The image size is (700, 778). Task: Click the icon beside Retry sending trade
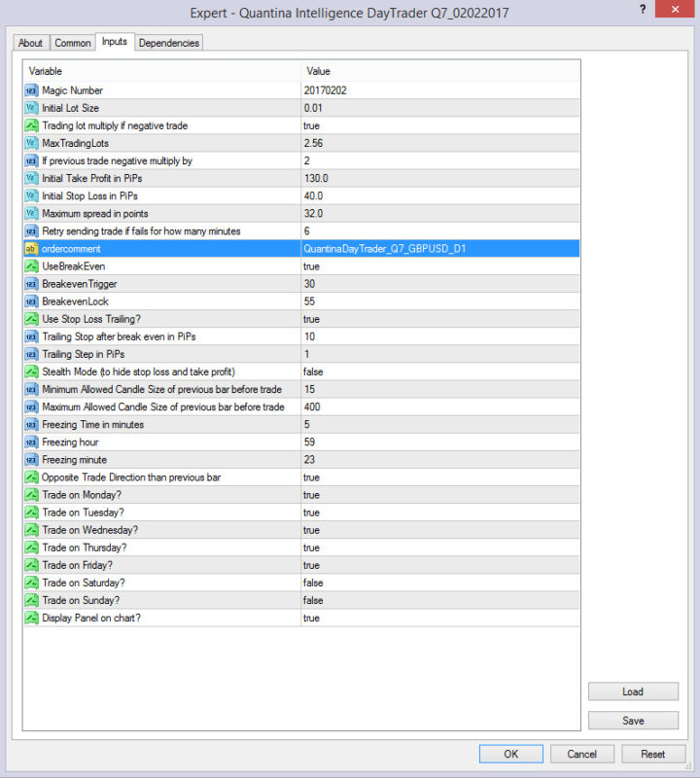(31, 231)
